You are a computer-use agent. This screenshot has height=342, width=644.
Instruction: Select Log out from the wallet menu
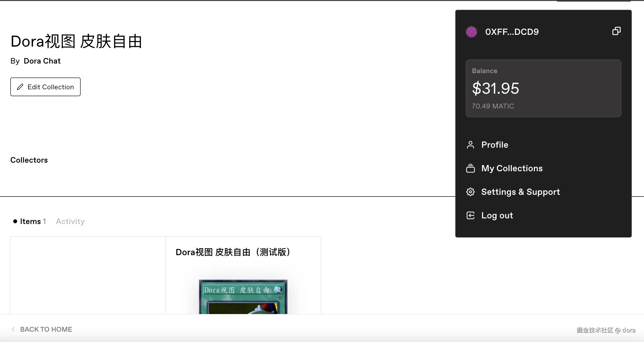(497, 215)
